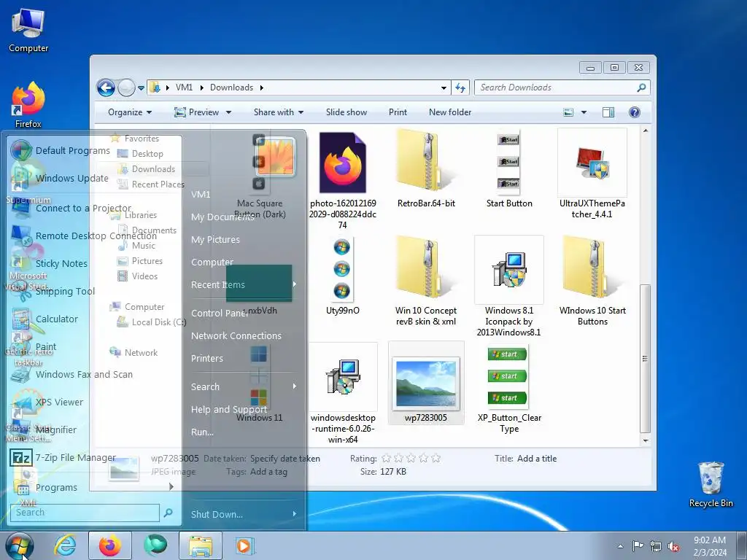The height and width of the screenshot is (560, 747).
Task: Toggle the preview pane button
Action: pyautogui.click(x=608, y=112)
